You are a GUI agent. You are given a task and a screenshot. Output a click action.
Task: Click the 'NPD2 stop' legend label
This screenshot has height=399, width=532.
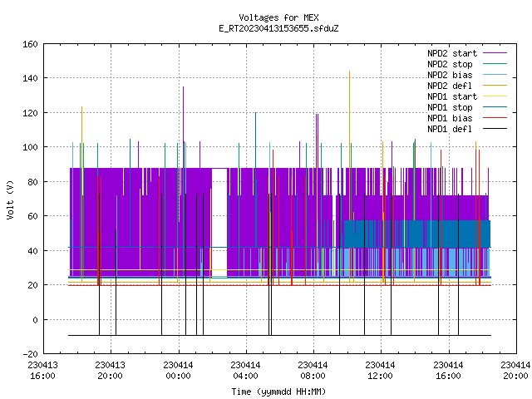click(x=450, y=64)
